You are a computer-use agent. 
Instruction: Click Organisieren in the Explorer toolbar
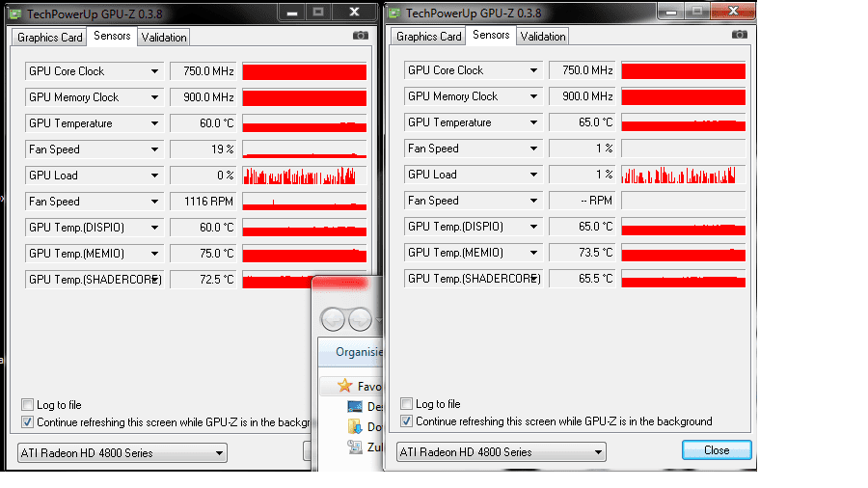pyautogui.click(x=359, y=352)
